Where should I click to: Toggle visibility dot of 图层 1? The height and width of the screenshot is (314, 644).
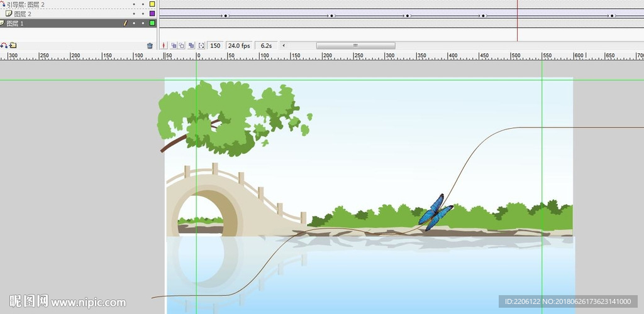tap(134, 23)
